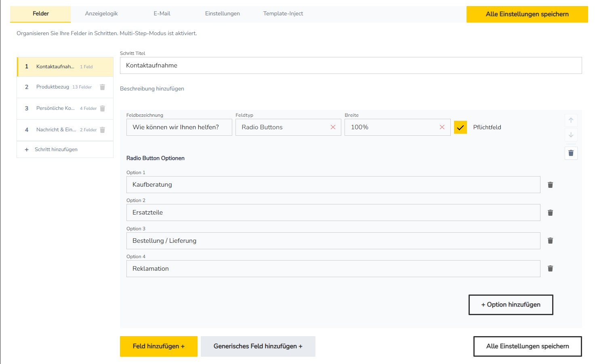Click Generisches Feld hinzufügen + button

258,346
